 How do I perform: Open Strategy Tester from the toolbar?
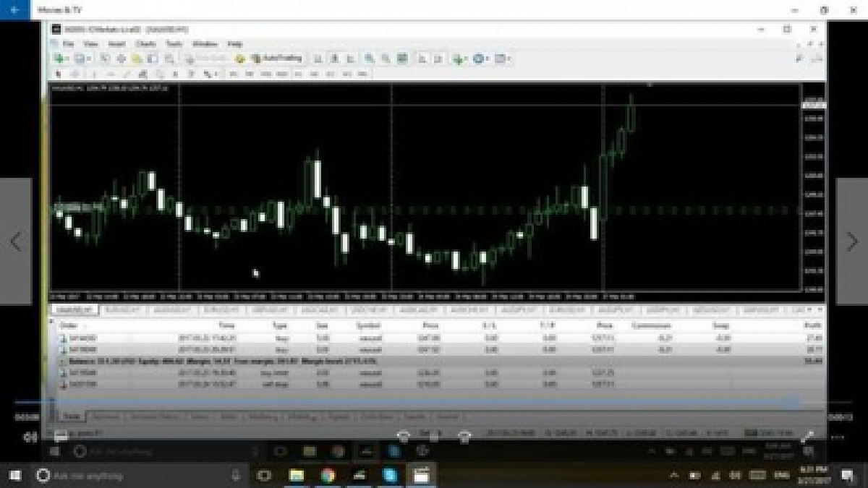pyautogui.click(x=170, y=58)
